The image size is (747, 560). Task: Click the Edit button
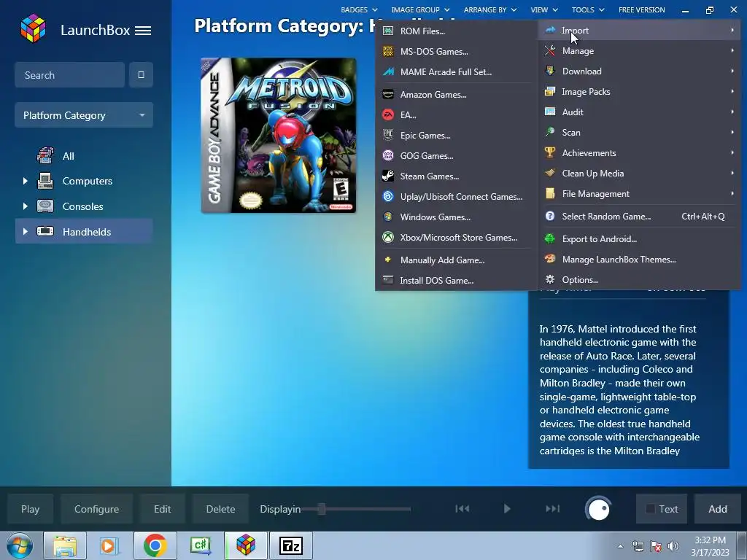(x=162, y=509)
